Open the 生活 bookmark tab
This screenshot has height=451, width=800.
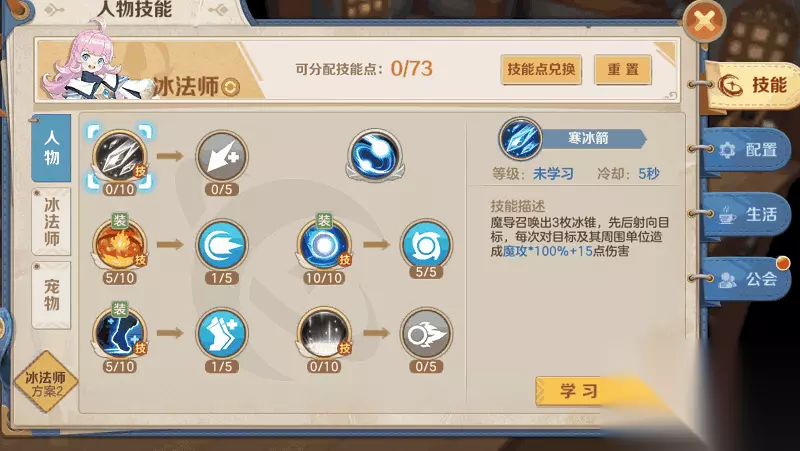(x=747, y=214)
